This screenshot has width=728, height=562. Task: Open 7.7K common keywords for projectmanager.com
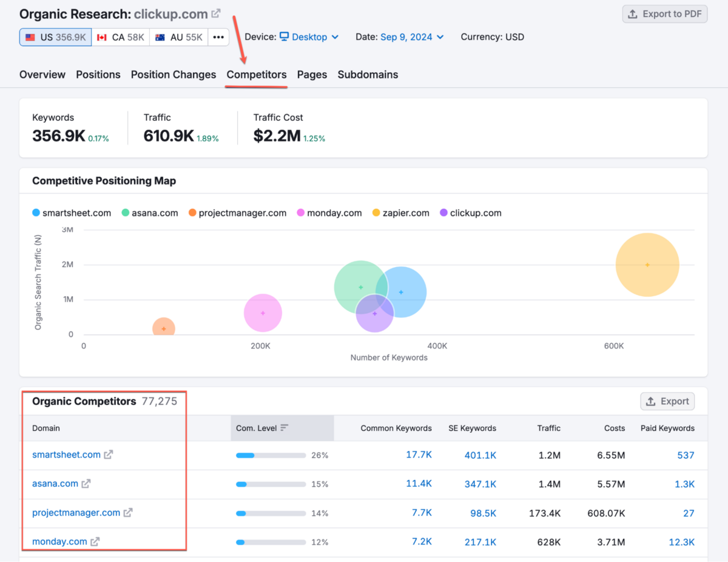pyautogui.click(x=422, y=513)
